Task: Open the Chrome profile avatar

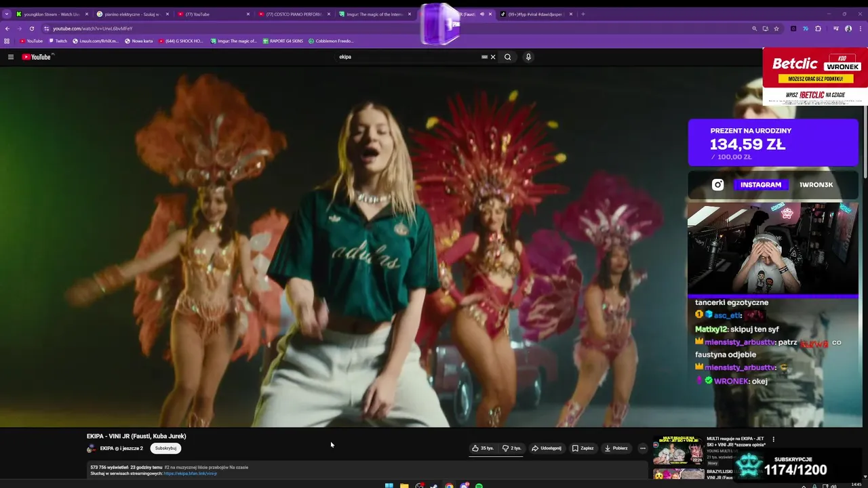Action: click(x=848, y=28)
